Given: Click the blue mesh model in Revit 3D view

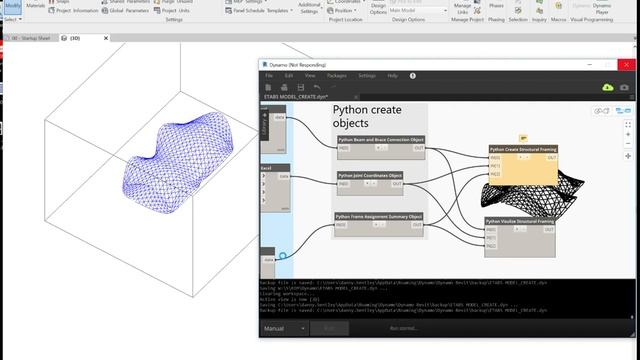Looking at the screenshot, I should pos(178,162).
